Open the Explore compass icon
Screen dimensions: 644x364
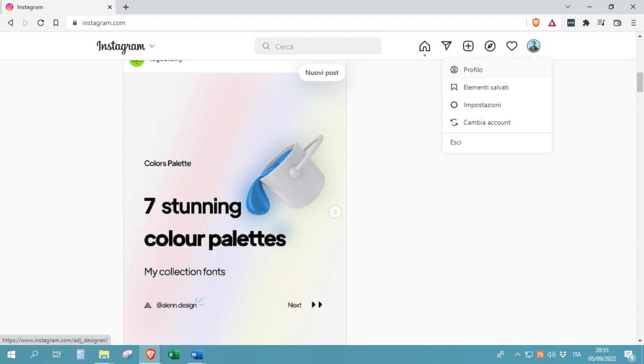[490, 46]
